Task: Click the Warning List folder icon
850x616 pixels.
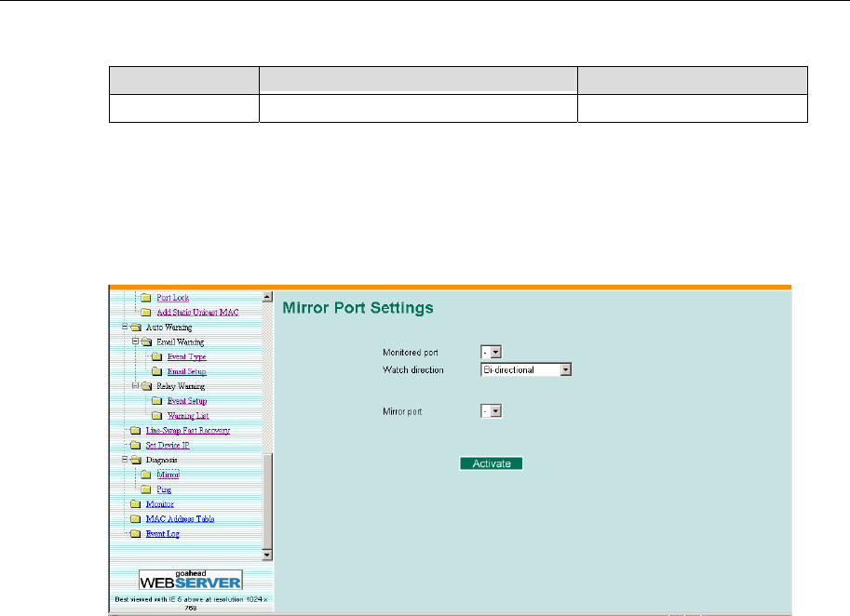Action: 157,415
